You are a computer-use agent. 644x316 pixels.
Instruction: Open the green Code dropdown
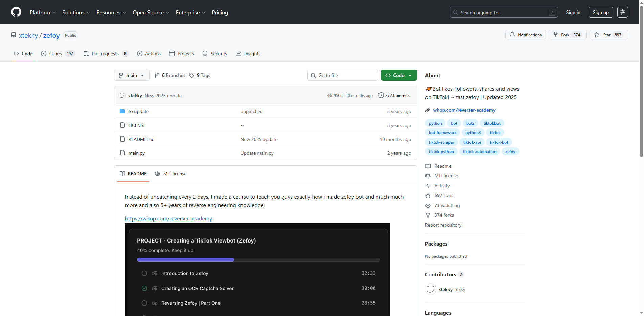coord(399,75)
